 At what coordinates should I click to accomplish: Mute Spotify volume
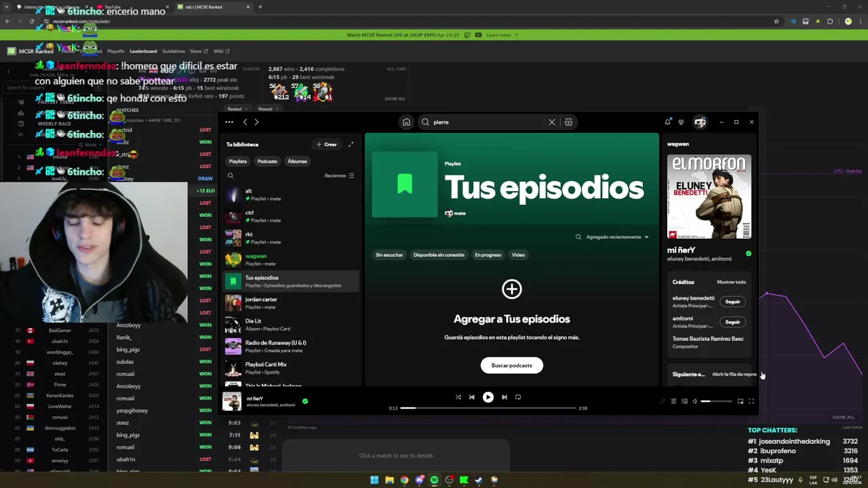point(694,401)
